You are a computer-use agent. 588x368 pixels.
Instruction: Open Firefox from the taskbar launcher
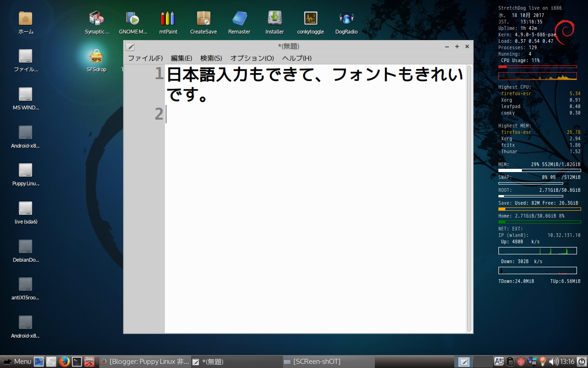pyautogui.click(x=64, y=362)
